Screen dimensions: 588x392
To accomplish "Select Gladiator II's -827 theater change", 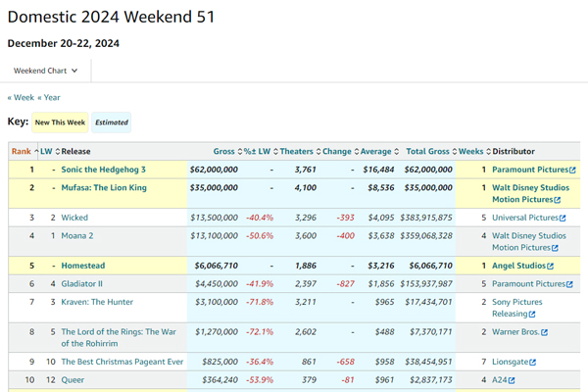I will pos(345,283).
